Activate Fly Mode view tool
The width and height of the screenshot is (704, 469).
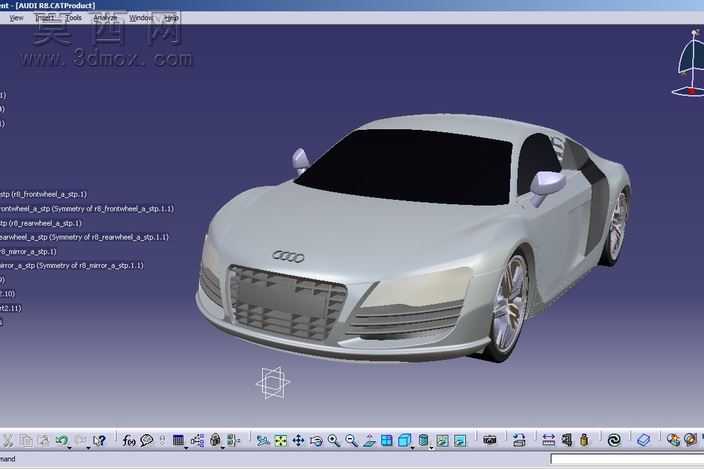point(263,441)
